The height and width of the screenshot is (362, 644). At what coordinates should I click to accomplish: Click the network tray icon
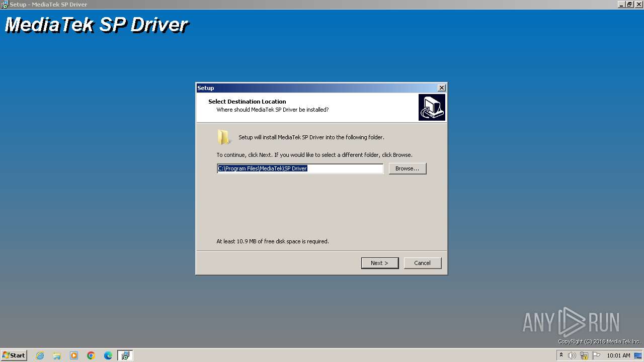584,355
